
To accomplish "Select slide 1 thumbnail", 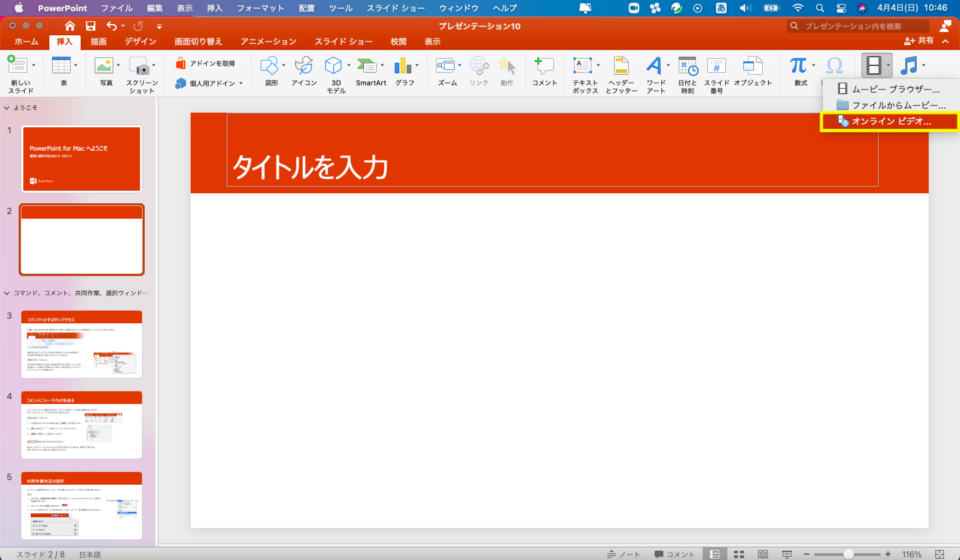I will point(81,159).
